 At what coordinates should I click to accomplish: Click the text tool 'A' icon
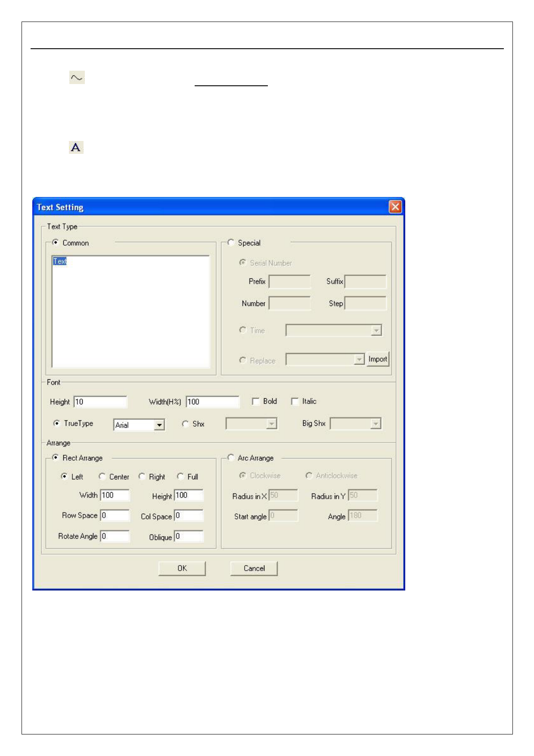click(x=76, y=147)
